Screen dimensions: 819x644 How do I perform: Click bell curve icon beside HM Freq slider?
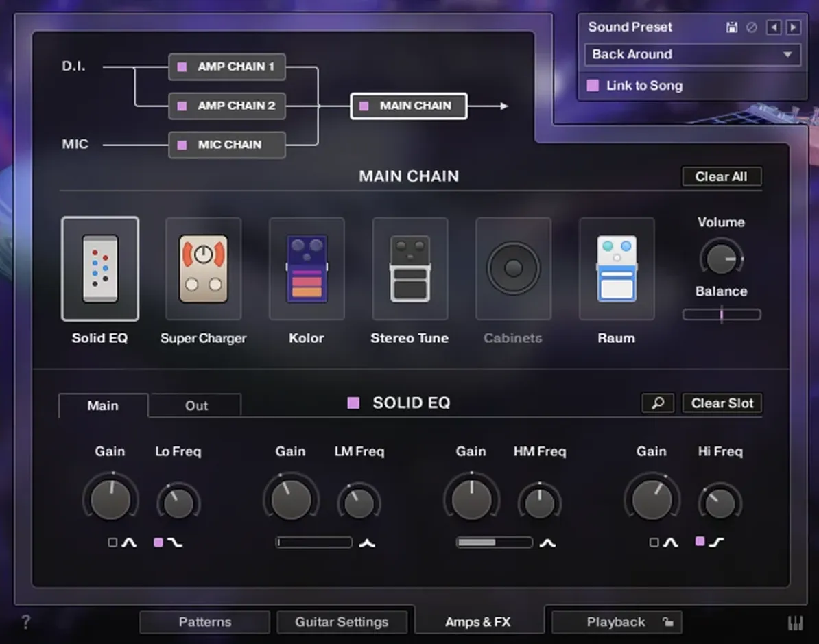(547, 543)
